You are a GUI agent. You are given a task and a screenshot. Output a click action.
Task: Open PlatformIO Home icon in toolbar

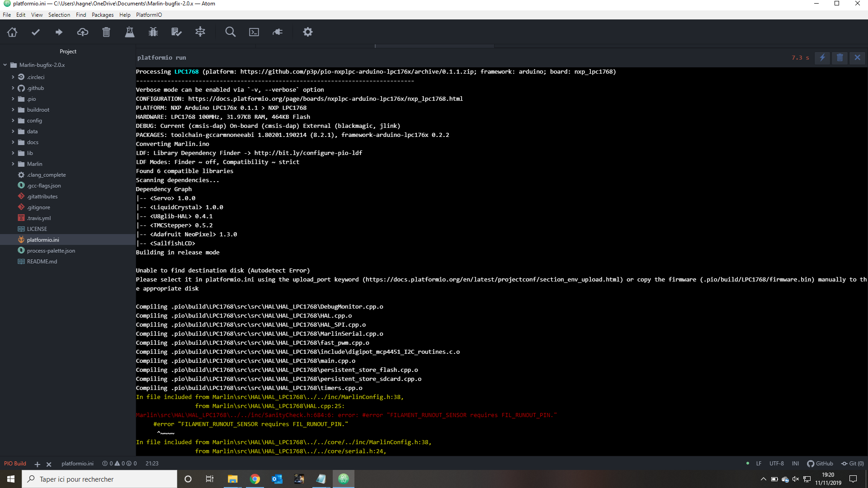12,32
